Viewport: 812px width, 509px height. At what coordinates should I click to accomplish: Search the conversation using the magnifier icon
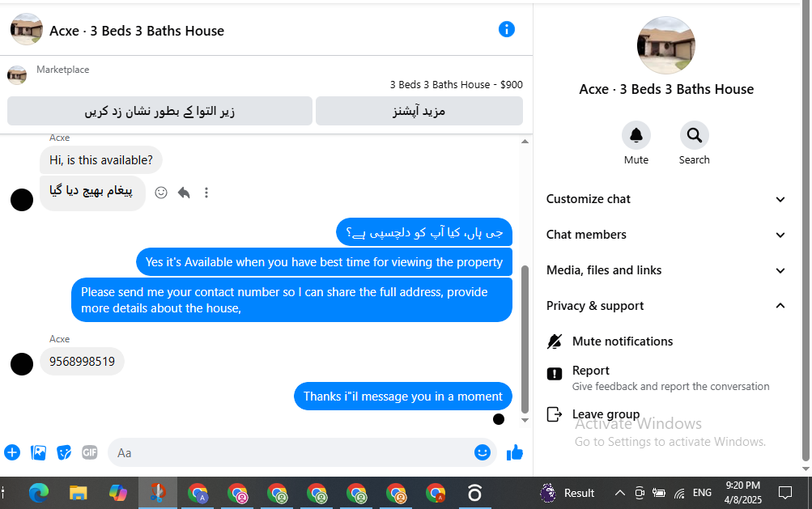coord(694,136)
